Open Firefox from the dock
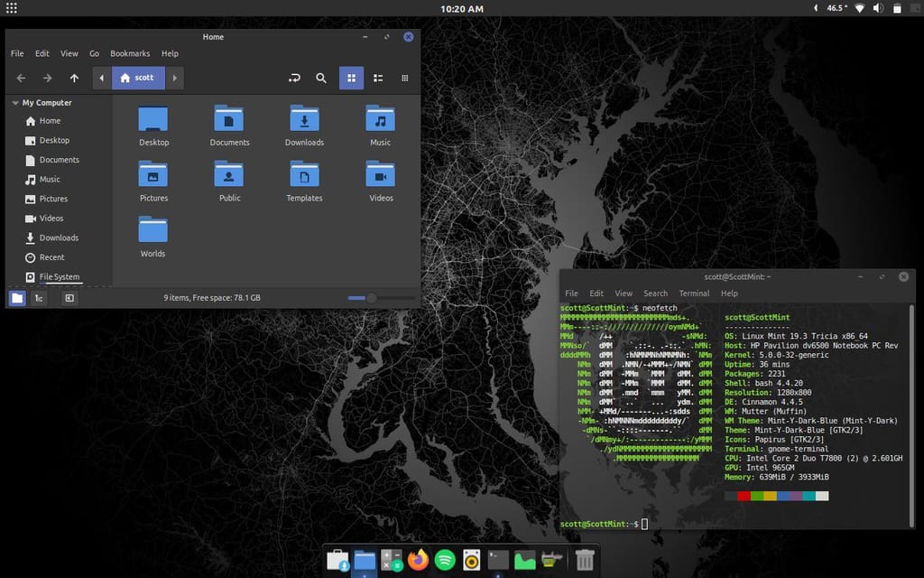The height and width of the screenshot is (578, 924). tap(418, 560)
